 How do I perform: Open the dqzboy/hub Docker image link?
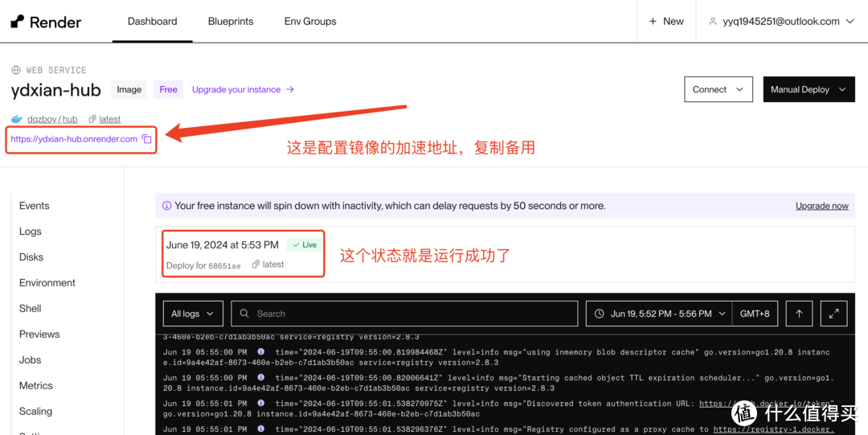tap(52, 119)
